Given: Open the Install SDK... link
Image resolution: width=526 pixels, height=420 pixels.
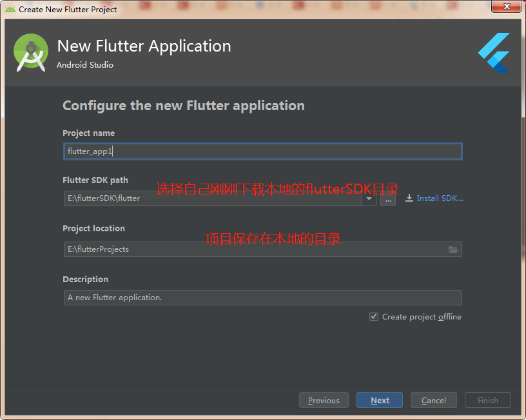Looking at the screenshot, I should pyautogui.click(x=440, y=198).
